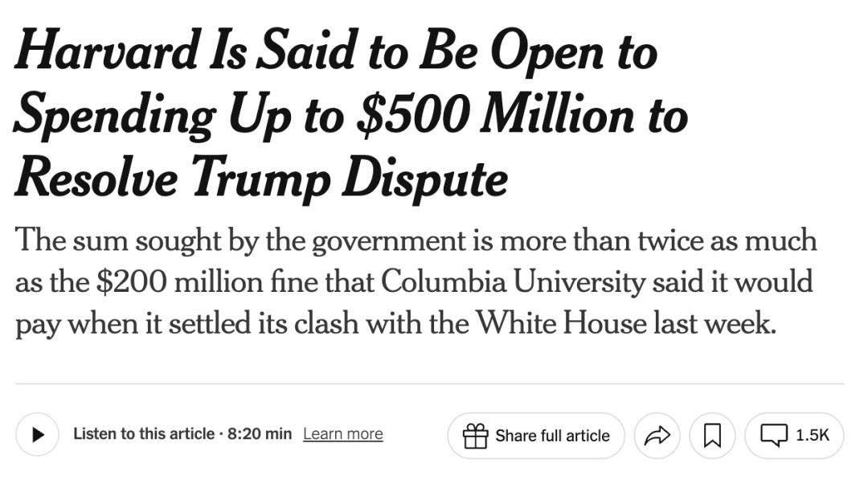
Task: Click the gift box icon
Action: [475, 436]
